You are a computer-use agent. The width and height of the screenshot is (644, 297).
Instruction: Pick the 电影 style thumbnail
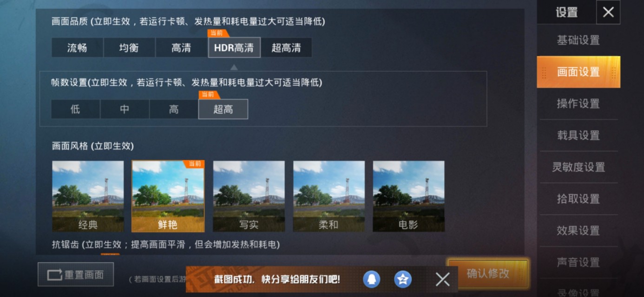408,196
